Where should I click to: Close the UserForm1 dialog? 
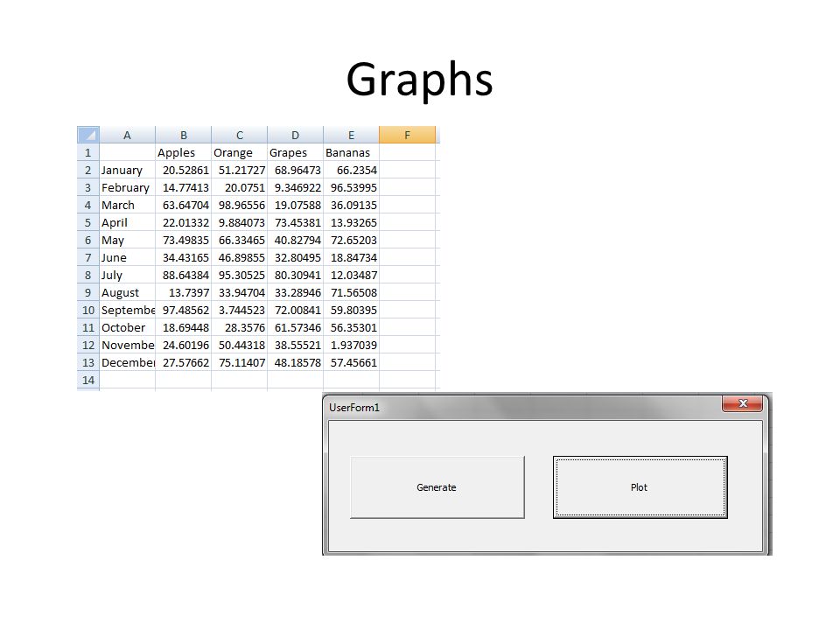coord(743,403)
